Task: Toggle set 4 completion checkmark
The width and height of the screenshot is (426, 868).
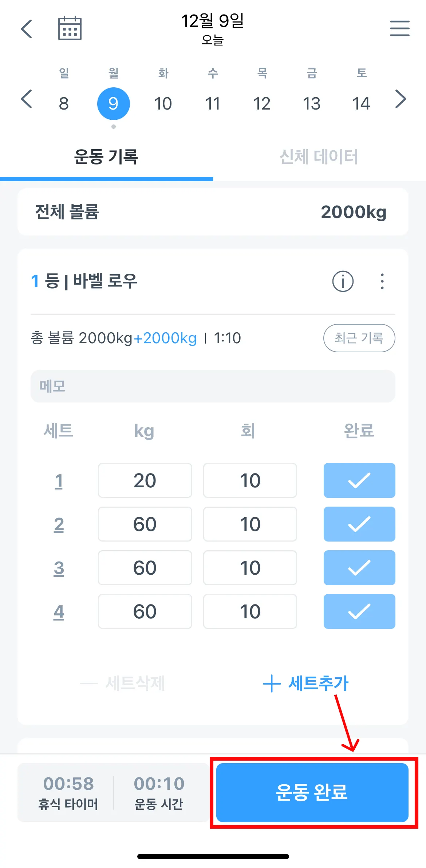Action: [x=359, y=611]
